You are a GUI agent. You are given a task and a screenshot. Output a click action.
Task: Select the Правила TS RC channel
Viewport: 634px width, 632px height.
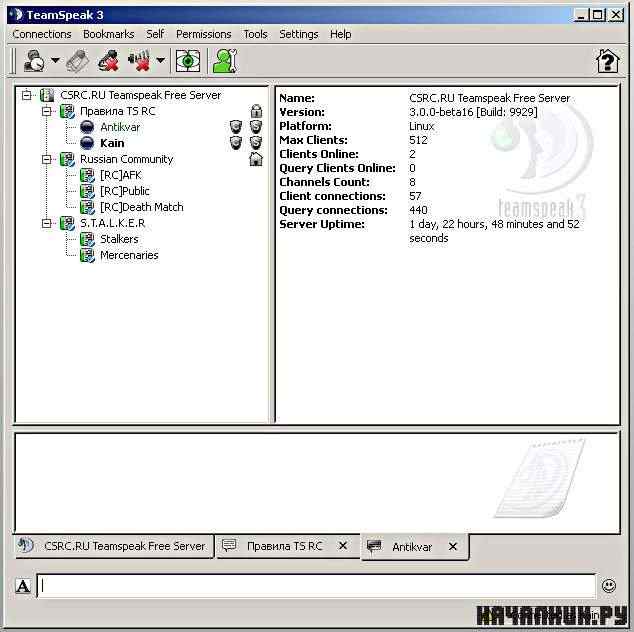click(x=118, y=111)
